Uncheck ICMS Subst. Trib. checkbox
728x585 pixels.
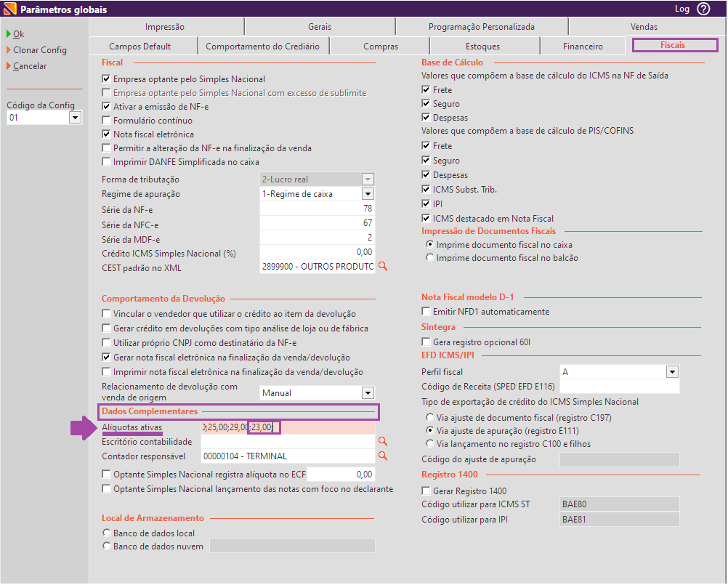pyautogui.click(x=426, y=189)
